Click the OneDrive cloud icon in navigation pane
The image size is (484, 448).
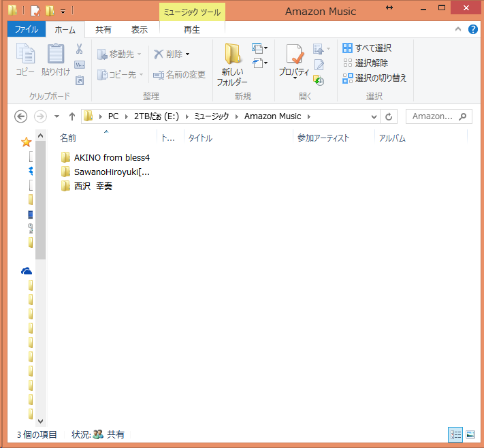click(27, 271)
